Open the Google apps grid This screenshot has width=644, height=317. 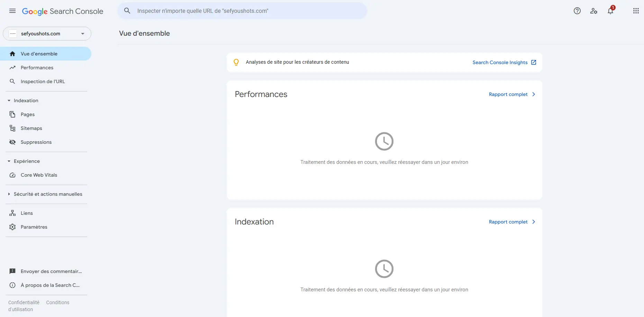point(636,11)
